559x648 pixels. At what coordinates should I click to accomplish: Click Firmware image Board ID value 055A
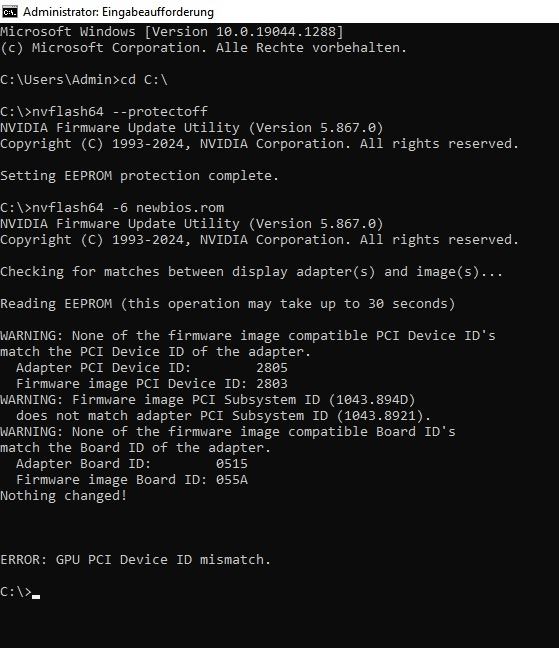click(232, 480)
